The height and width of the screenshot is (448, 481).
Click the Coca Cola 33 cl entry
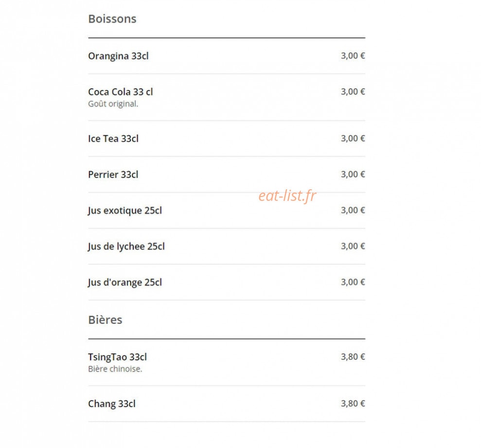pos(226,97)
